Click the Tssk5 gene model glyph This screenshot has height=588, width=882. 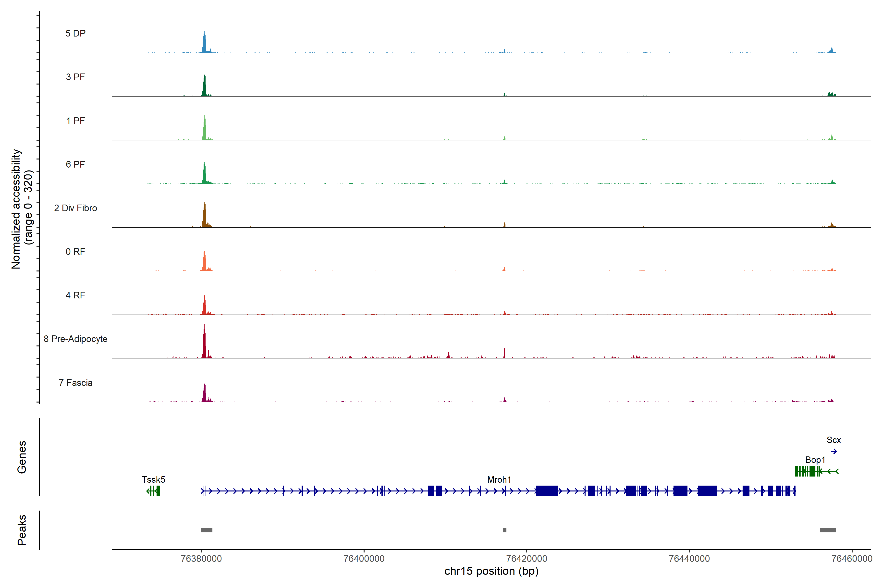tap(154, 490)
